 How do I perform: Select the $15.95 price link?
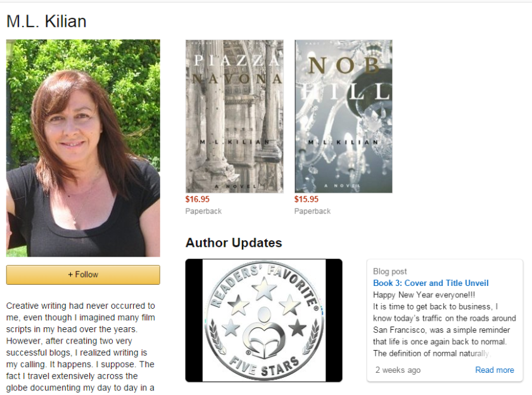307,199
